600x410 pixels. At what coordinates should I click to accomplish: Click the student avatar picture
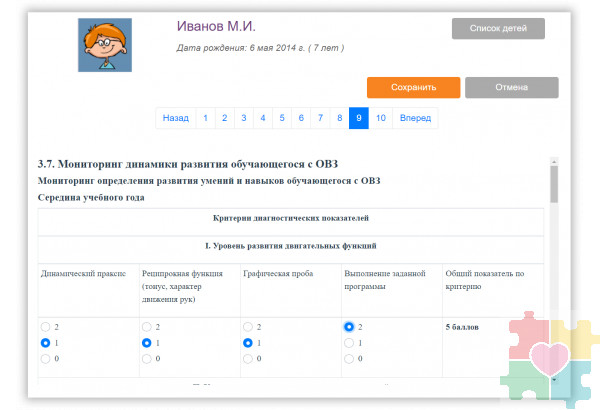click(105, 44)
